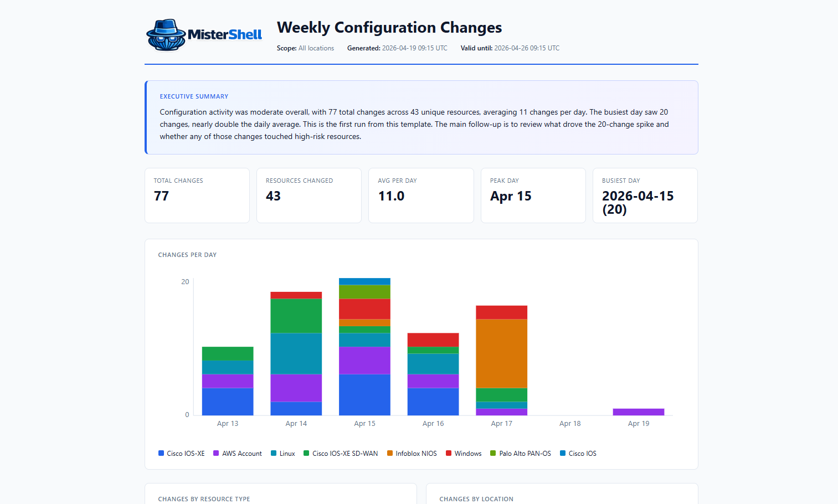This screenshot has height=504, width=838.
Task: Select the "CHANGES BY LOCATION" heading
Action: point(476,499)
